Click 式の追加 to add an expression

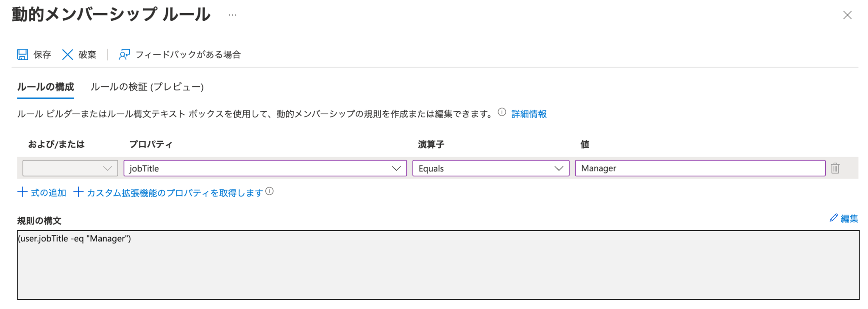tap(49, 193)
